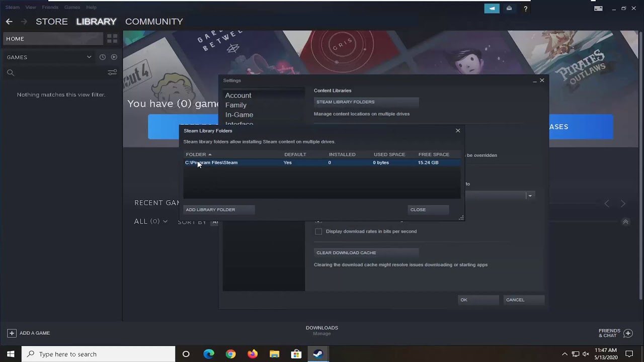Select Account in Settings sidebar
Screen dimensions: 644x362
point(238,96)
